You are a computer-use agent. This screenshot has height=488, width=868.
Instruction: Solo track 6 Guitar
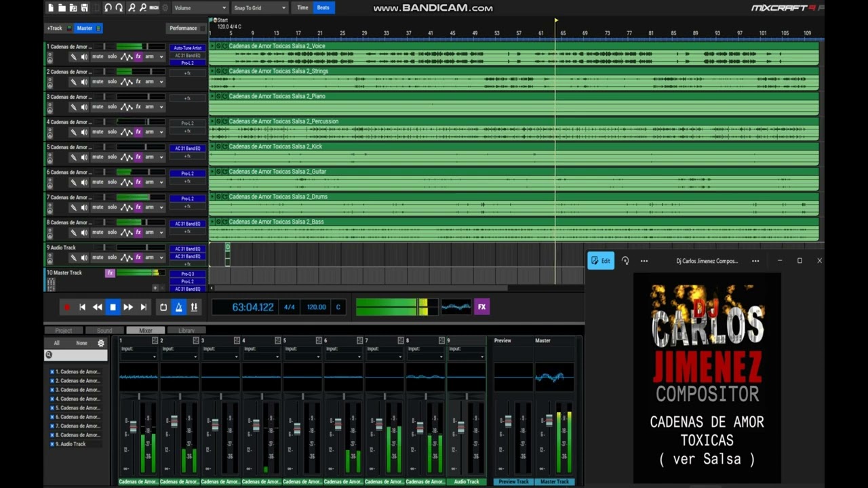(112, 182)
